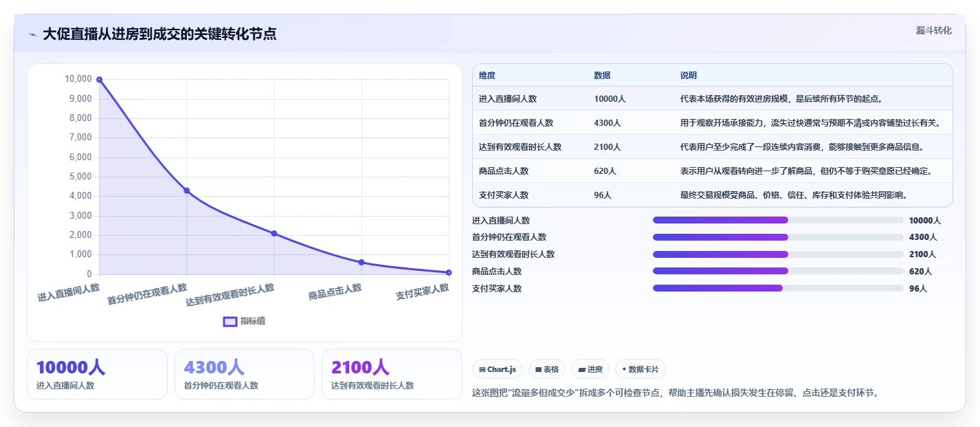Click x-axis label 商品点击人数
The height and width of the screenshot is (427, 980).
335,292
